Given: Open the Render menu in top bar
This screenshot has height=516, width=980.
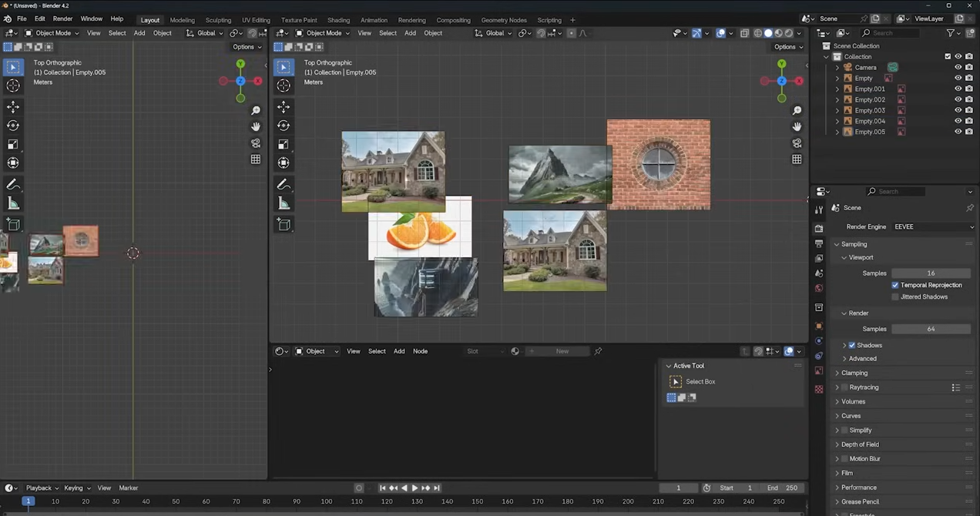Looking at the screenshot, I should coord(62,18).
